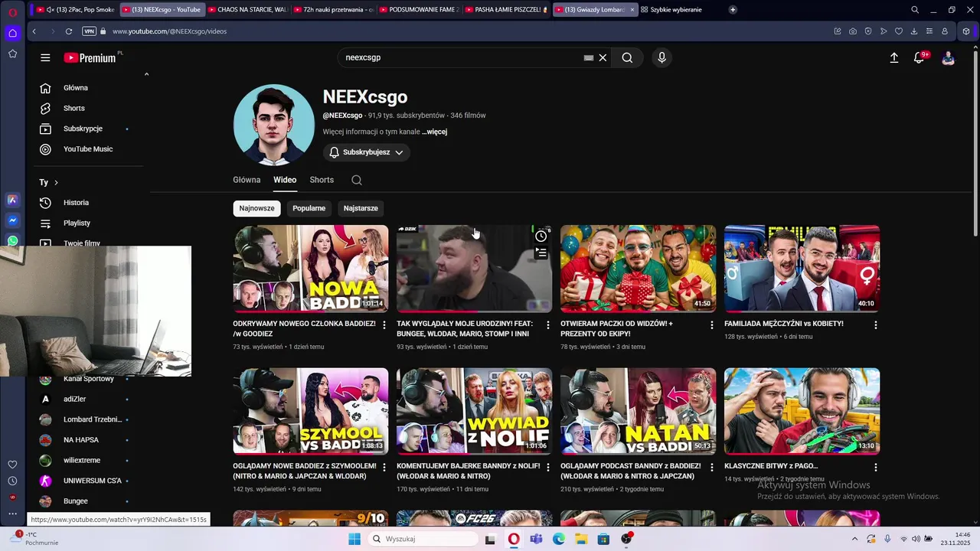Close the Gwiazdy Lombardu browser tab

[x=632, y=10]
